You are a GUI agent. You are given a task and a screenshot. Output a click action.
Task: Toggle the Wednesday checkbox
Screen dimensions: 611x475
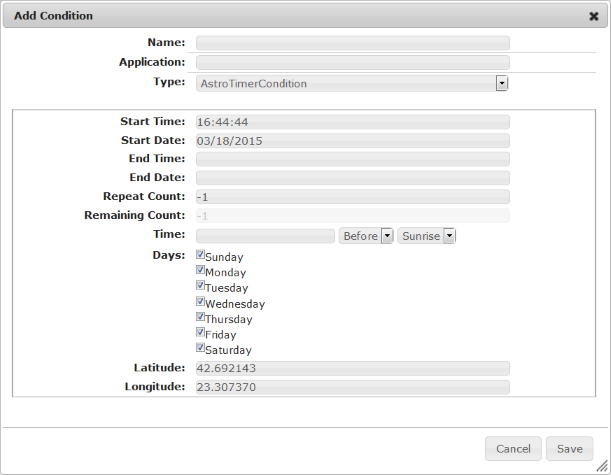(201, 301)
